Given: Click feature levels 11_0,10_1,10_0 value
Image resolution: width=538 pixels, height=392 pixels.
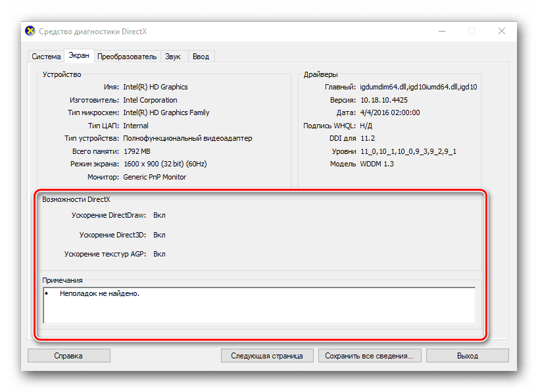Looking at the screenshot, I should click(408, 151).
